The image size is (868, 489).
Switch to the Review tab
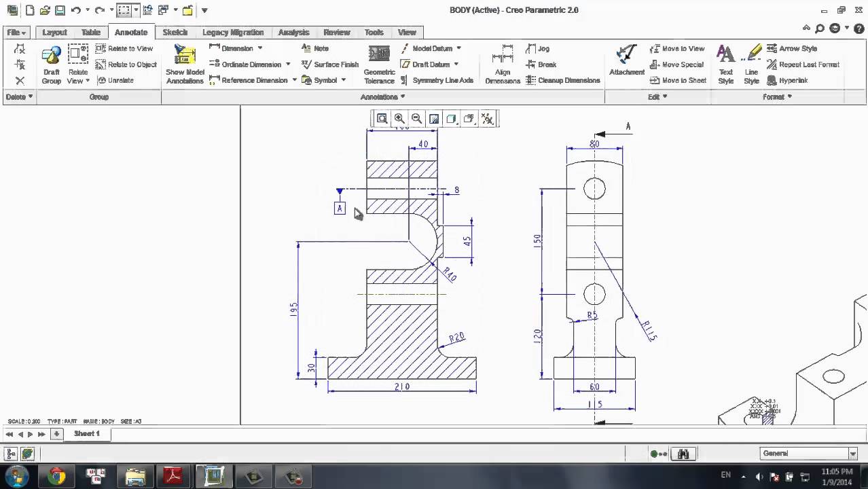point(337,32)
